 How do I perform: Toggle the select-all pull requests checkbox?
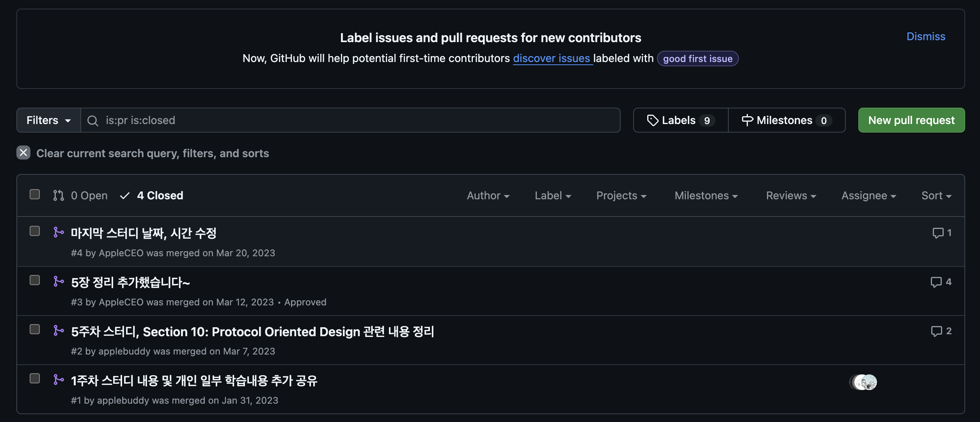[x=35, y=194]
